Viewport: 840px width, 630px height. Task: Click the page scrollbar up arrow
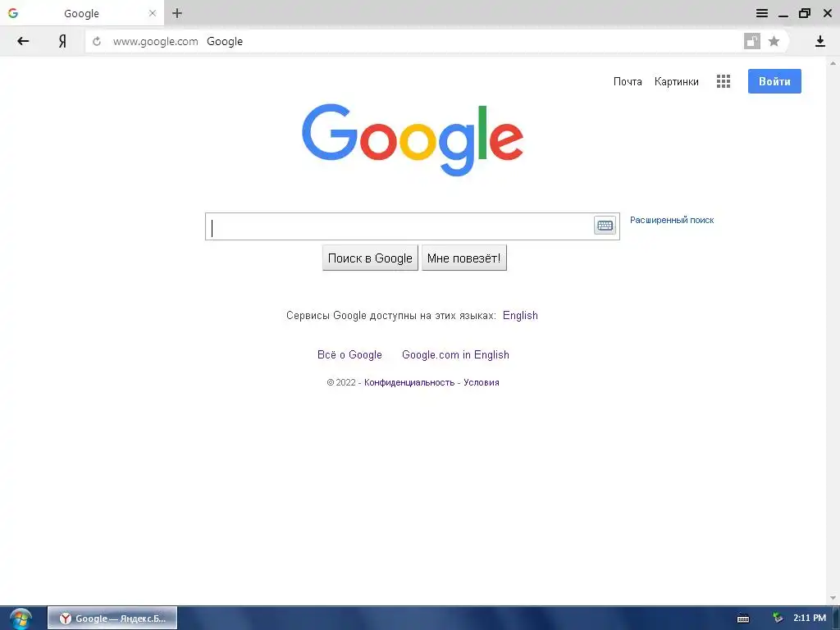(833, 63)
